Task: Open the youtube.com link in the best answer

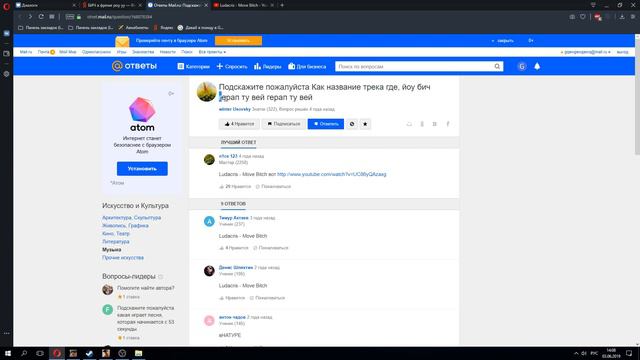Action: click(331, 174)
